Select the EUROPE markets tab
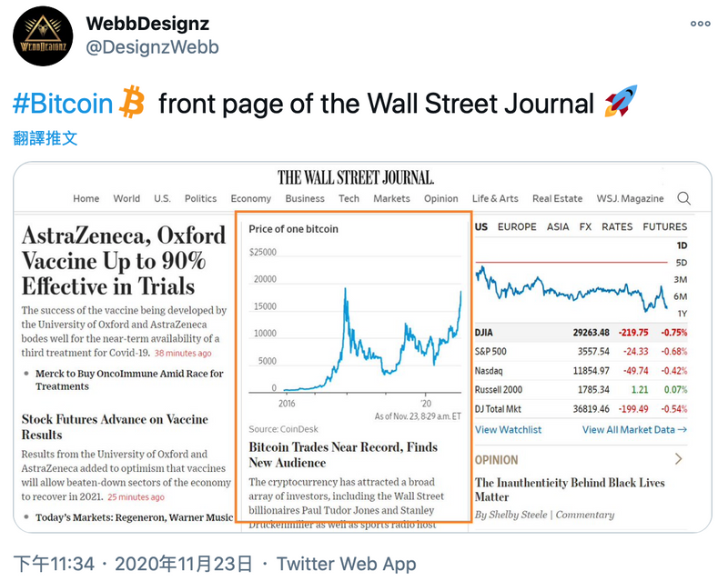Screen dimensions: 728x581 pyautogui.click(x=517, y=227)
